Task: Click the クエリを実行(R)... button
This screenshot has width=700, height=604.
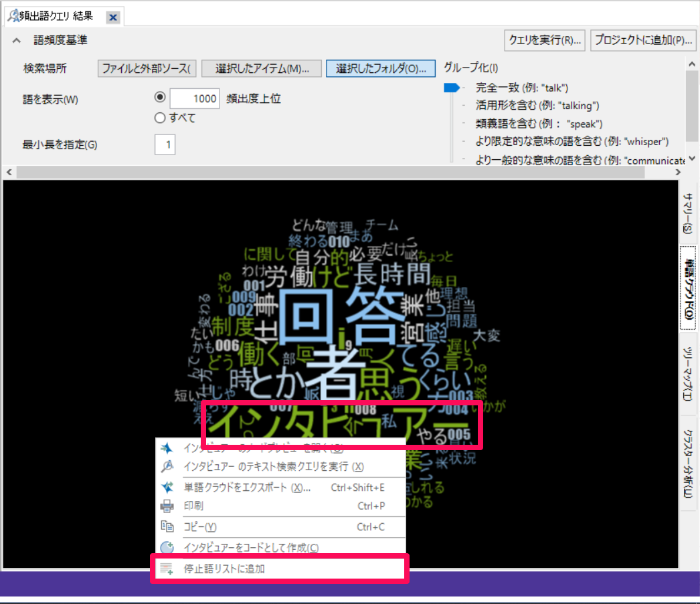Action: click(x=544, y=40)
